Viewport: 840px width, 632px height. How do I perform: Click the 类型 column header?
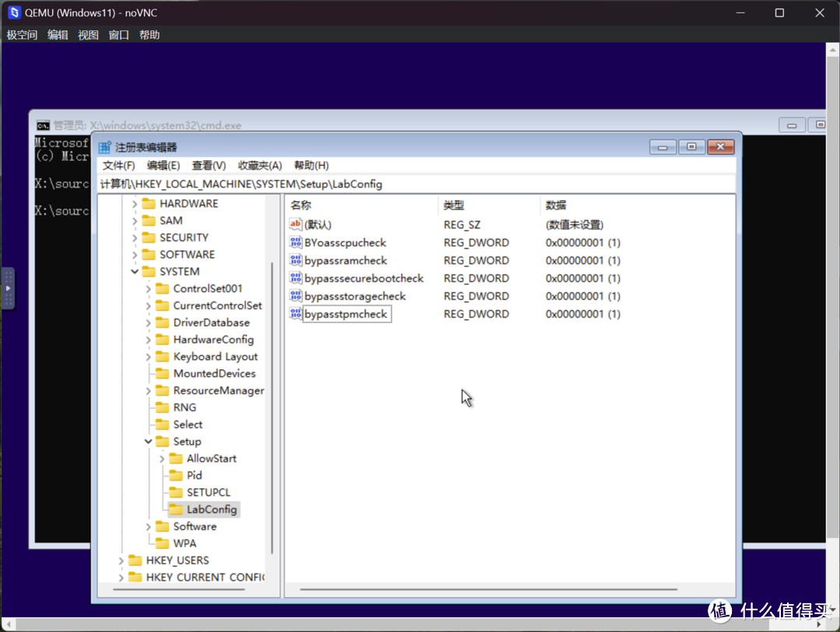[453, 205]
